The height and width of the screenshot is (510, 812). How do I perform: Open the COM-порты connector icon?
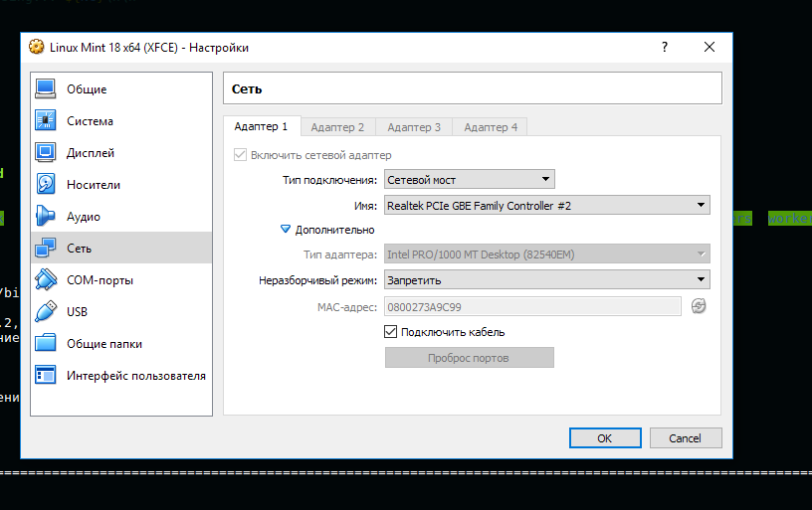coord(45,279)
